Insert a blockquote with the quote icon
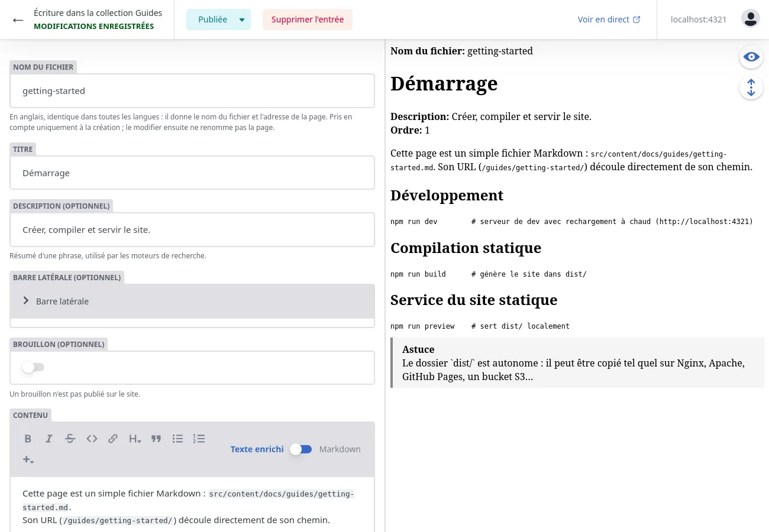 pos(156,439)
